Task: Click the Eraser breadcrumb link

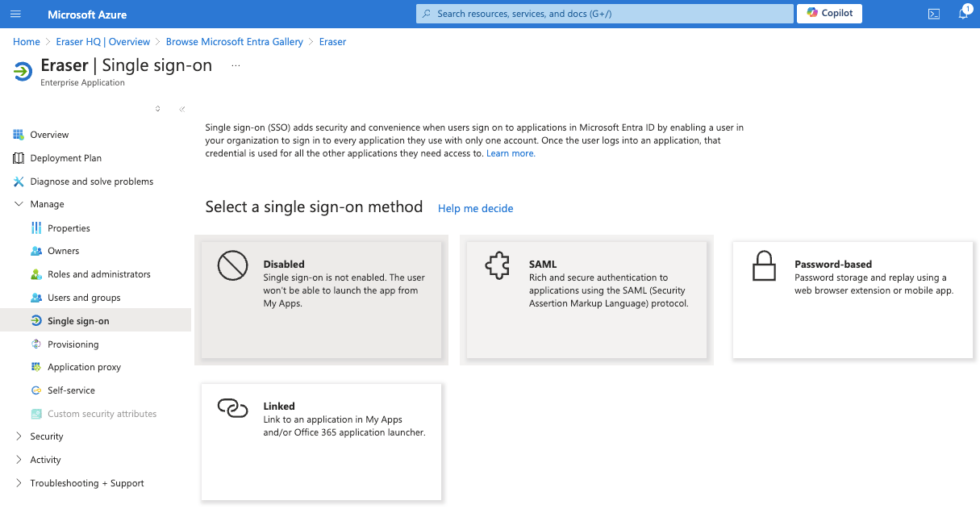Action: (x=332, y=42)
